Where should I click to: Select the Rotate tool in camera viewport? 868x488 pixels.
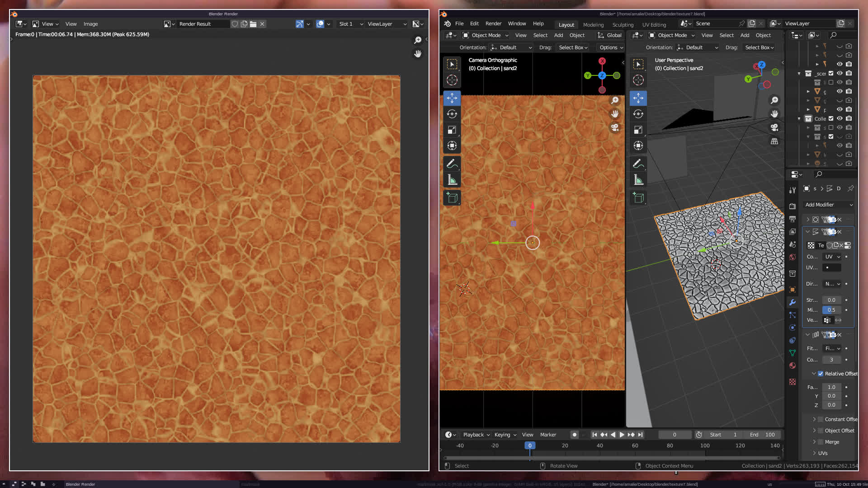pos(452,114)
